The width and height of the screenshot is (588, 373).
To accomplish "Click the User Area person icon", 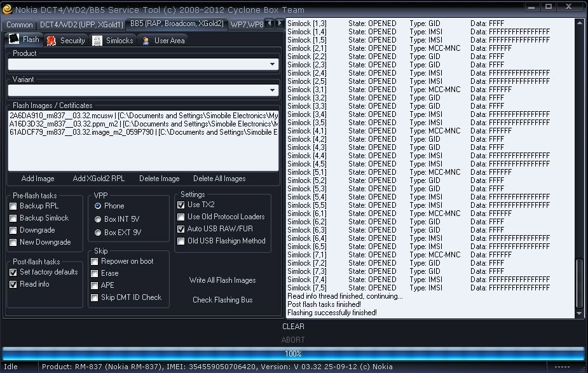I will click(146, 41).
